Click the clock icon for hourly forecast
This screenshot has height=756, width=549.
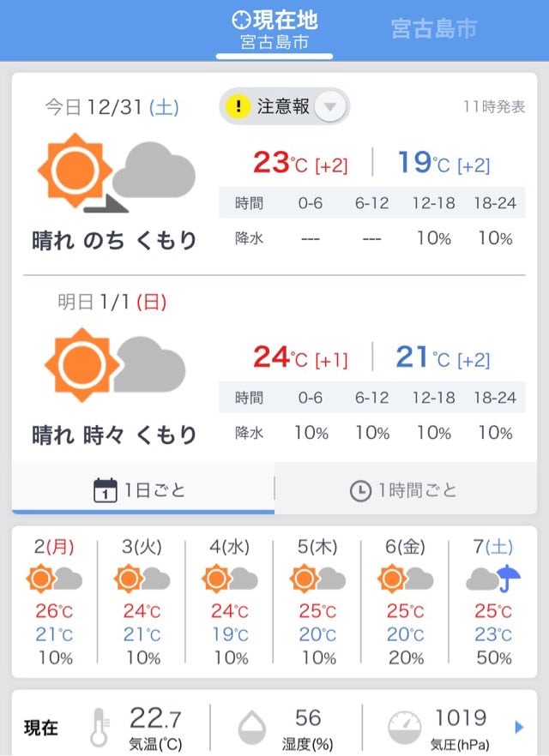pos(360,491)
